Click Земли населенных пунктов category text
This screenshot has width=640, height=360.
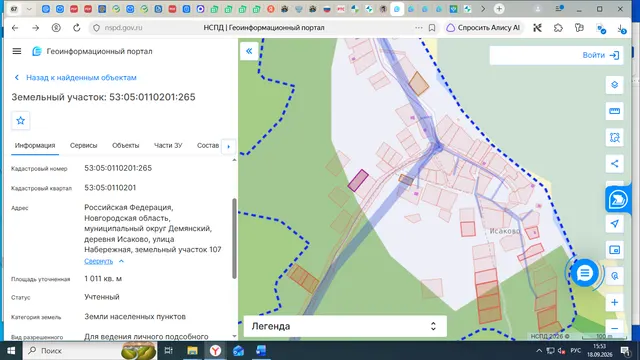(135, 317)
